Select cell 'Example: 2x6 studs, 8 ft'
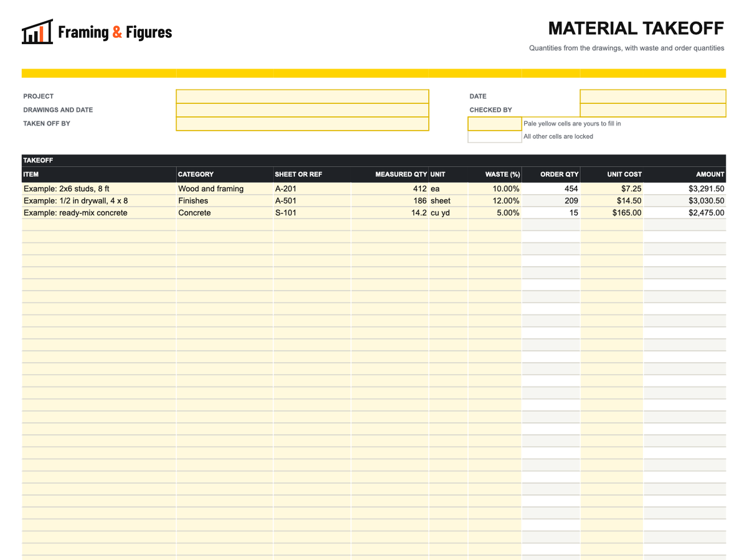This screenshot has width=747, height=560. (99, 189)
